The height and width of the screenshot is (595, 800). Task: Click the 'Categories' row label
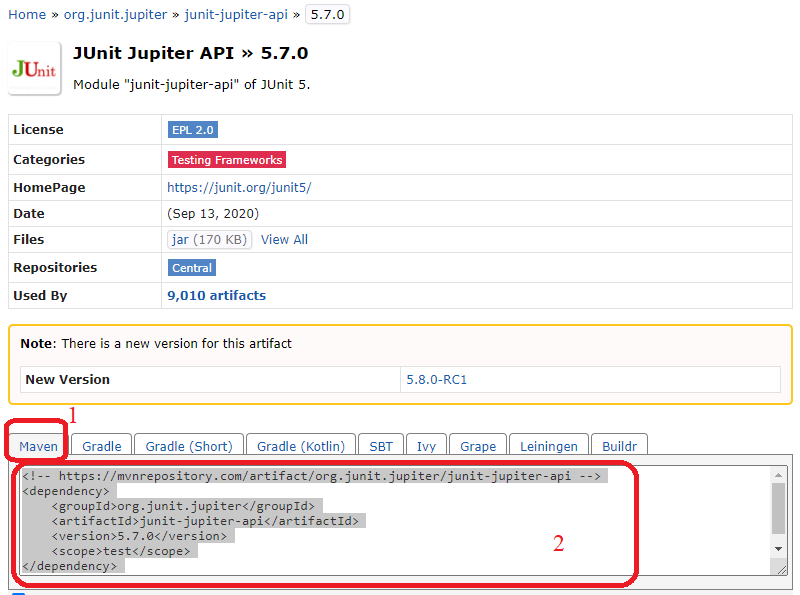click(49, 160)
